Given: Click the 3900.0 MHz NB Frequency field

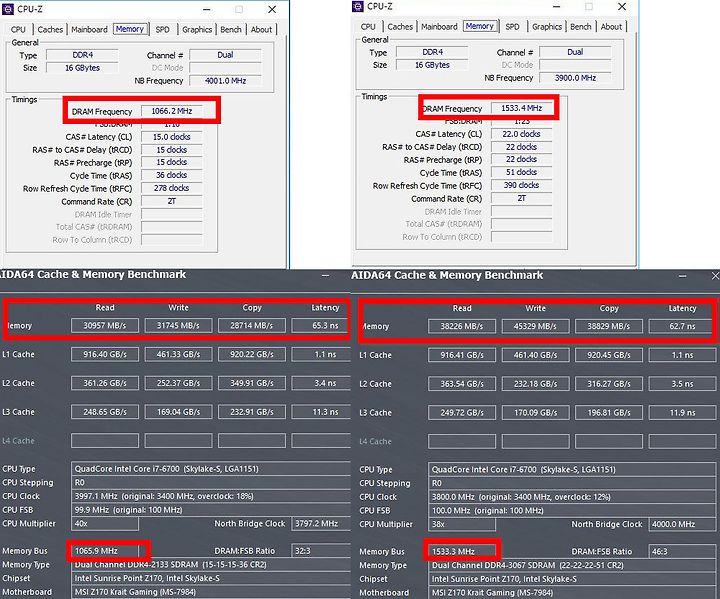Looking at the screenshot, I should pos(575,78).
